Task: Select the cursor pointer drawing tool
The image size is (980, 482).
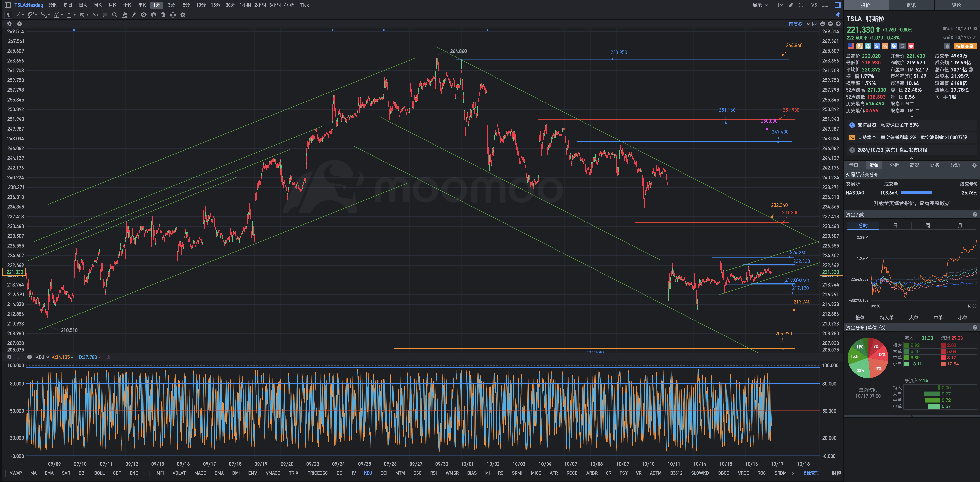Action: [8, 15]
